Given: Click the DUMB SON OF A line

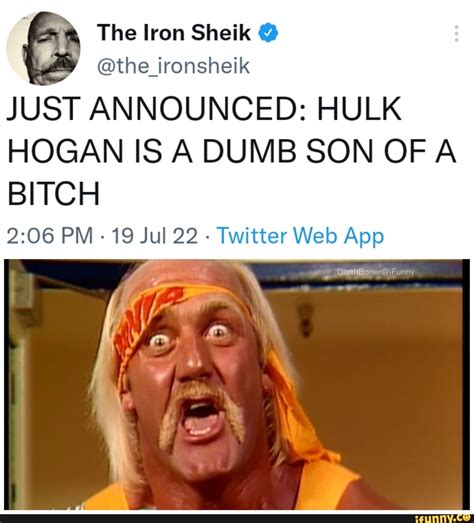Looking at the screenshot, I should 329,151.
